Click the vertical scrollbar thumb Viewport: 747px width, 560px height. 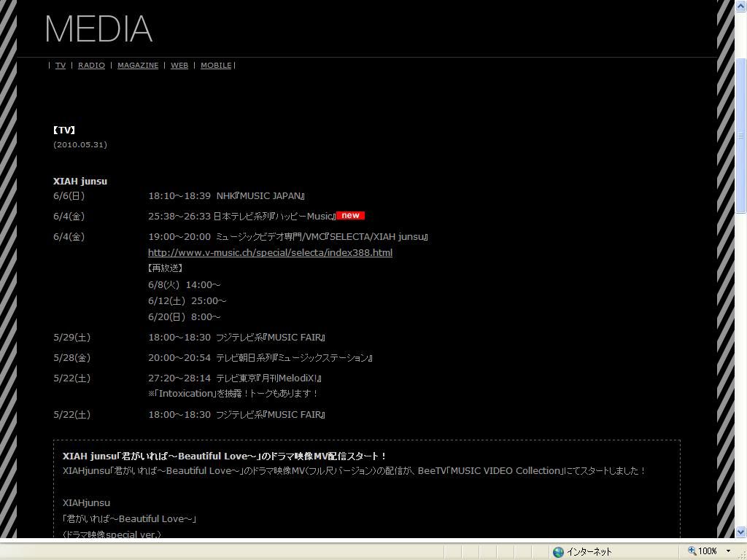741,136
